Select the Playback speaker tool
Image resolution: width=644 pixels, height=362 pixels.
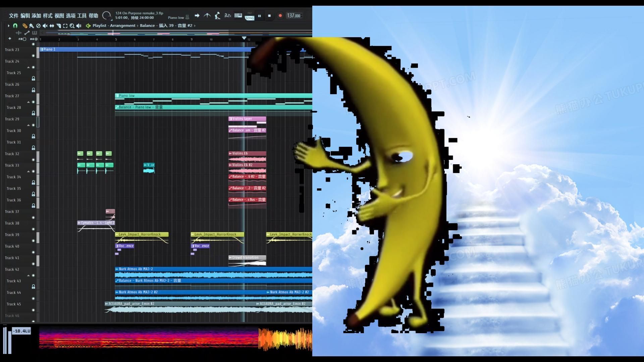pos(79,25)
